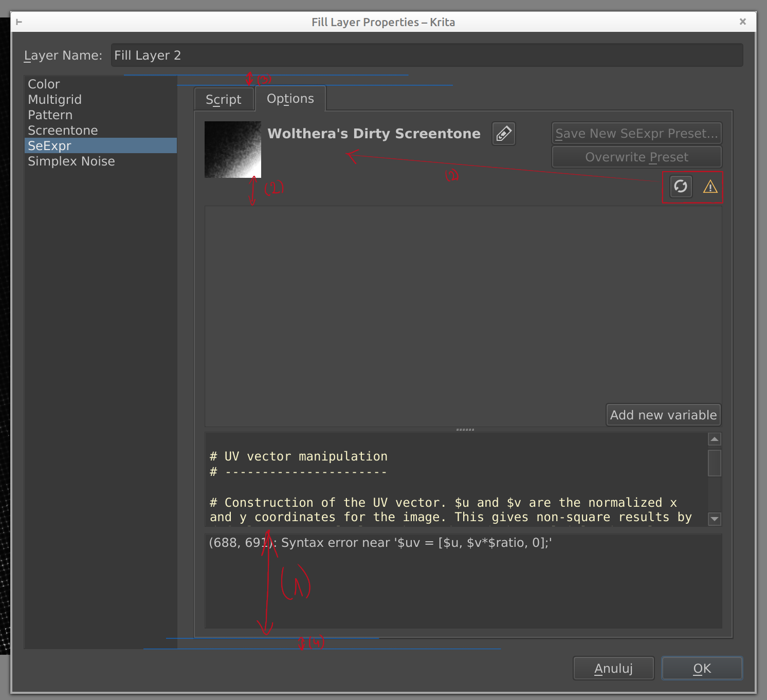767x700 pixels.
Task: Click scrollbar up arrow in script editor
Action: [714, 439]
